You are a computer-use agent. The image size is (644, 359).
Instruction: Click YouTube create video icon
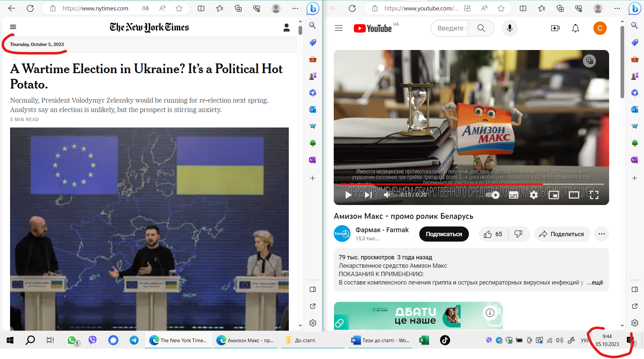[x=555, y=29]
